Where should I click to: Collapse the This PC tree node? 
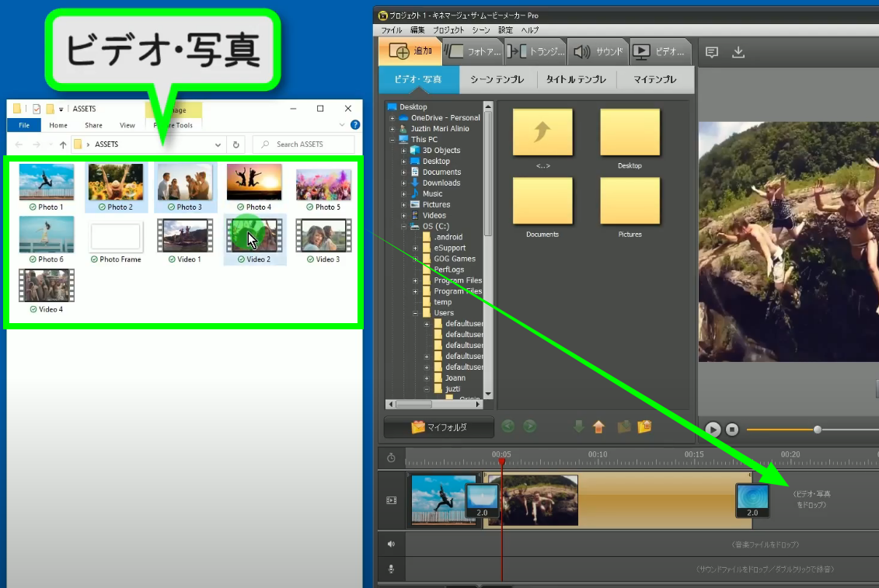coord(392,140)
